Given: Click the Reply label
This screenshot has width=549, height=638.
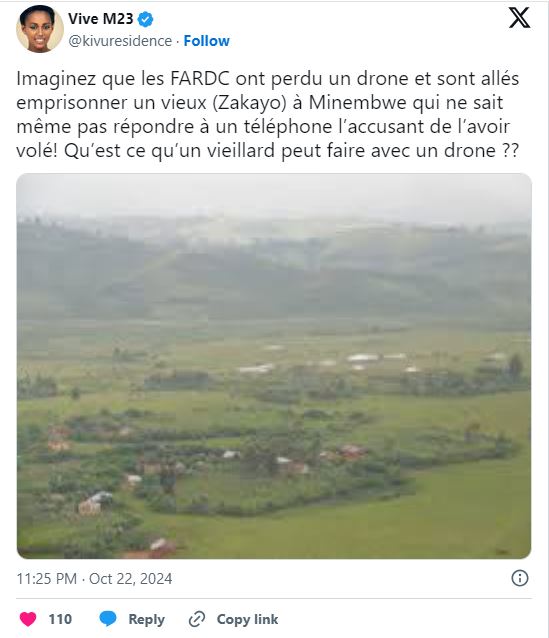Looking at the screenshot, I should click(x=147, y=619).
